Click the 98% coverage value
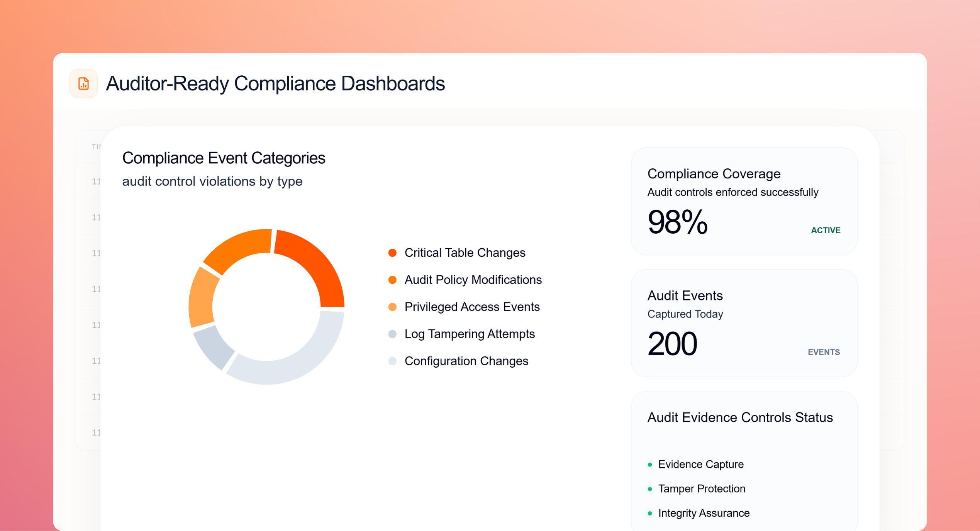 click(678, 222)
